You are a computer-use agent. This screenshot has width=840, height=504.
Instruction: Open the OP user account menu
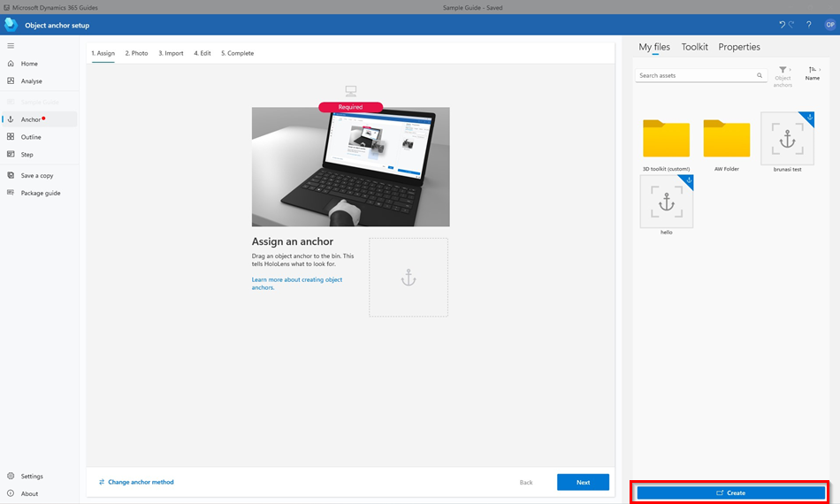829,25
